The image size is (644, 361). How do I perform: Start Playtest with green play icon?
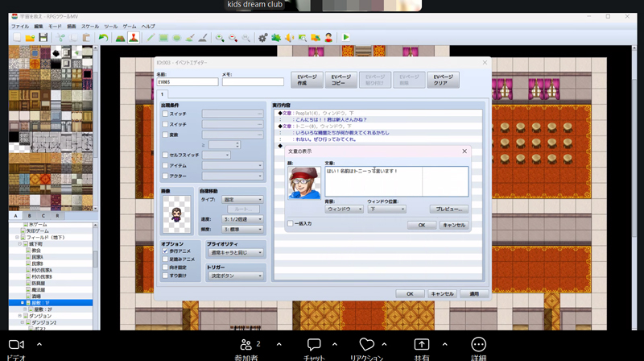point(346,38)
